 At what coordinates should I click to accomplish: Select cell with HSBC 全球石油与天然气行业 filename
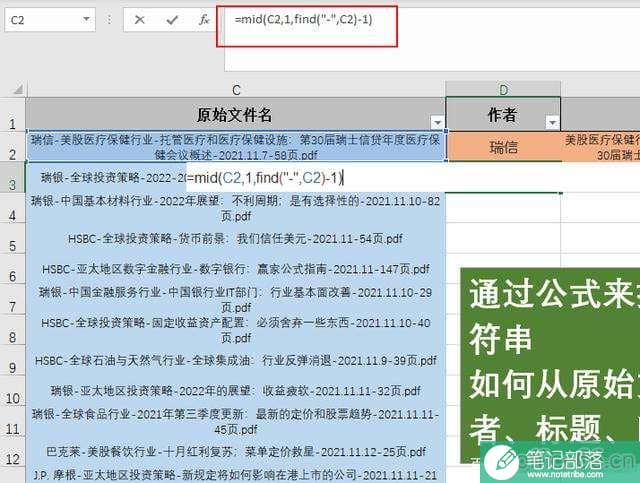(x=236, y=361)
